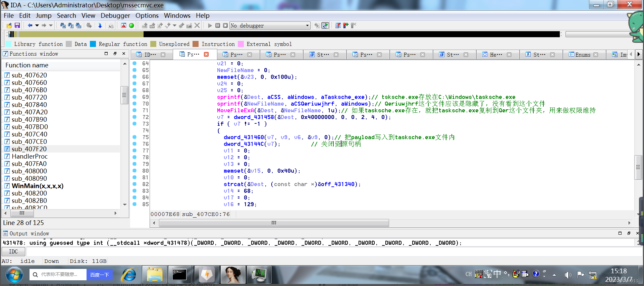Click Internet Explorer taskbar icon

click(x=129, y=275)
